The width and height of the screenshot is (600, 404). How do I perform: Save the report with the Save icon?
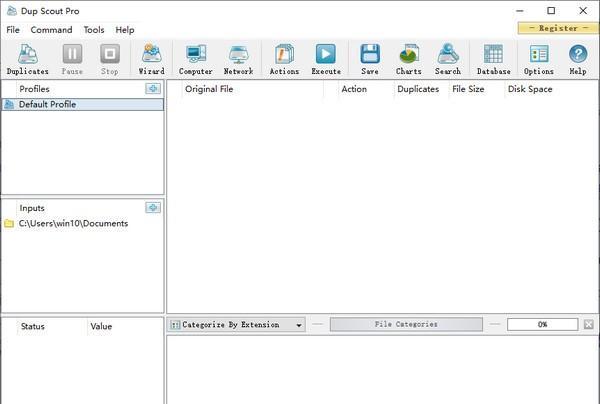click(370, 59)
